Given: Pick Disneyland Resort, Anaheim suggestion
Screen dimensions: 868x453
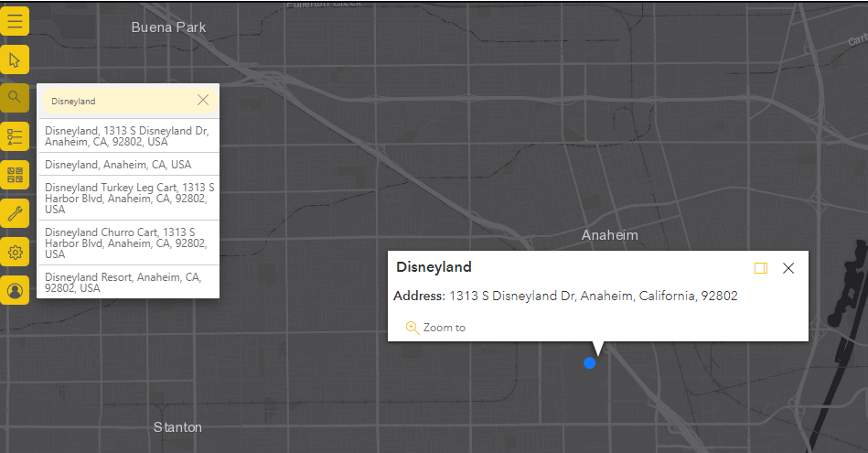Looking at the screenshot, I should [128, 283].
